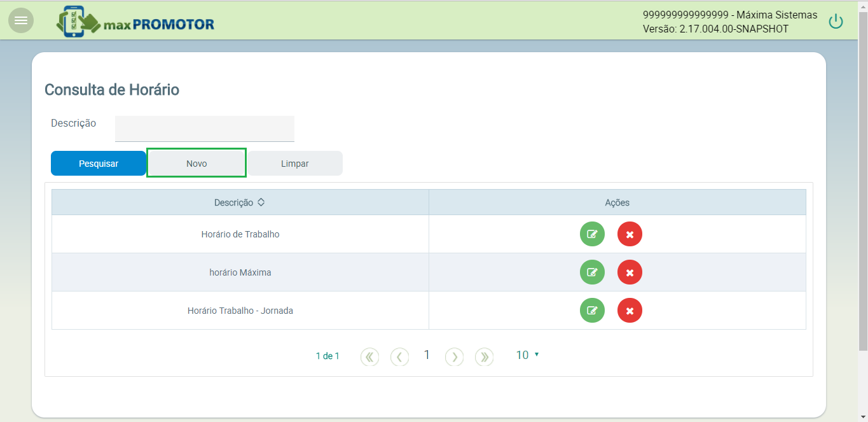
Task: Edit the Horário Trabalho - Jornada entry
Action: 592,311
